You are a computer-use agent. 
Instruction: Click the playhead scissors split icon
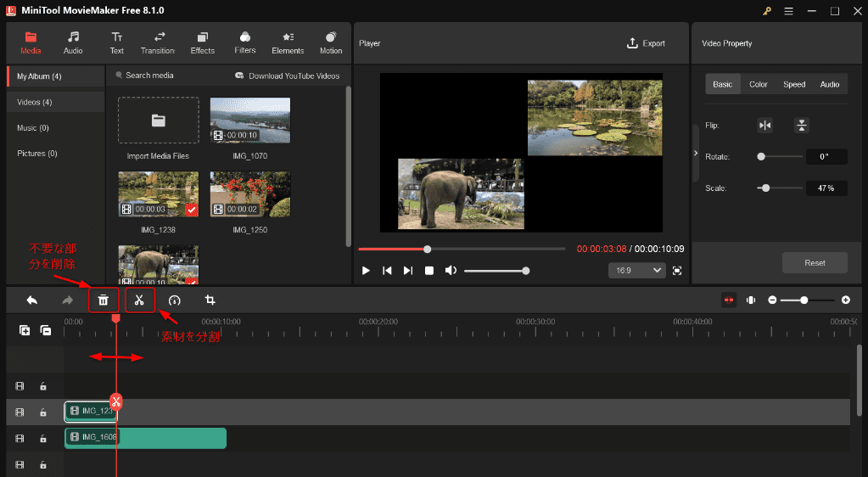115,401
